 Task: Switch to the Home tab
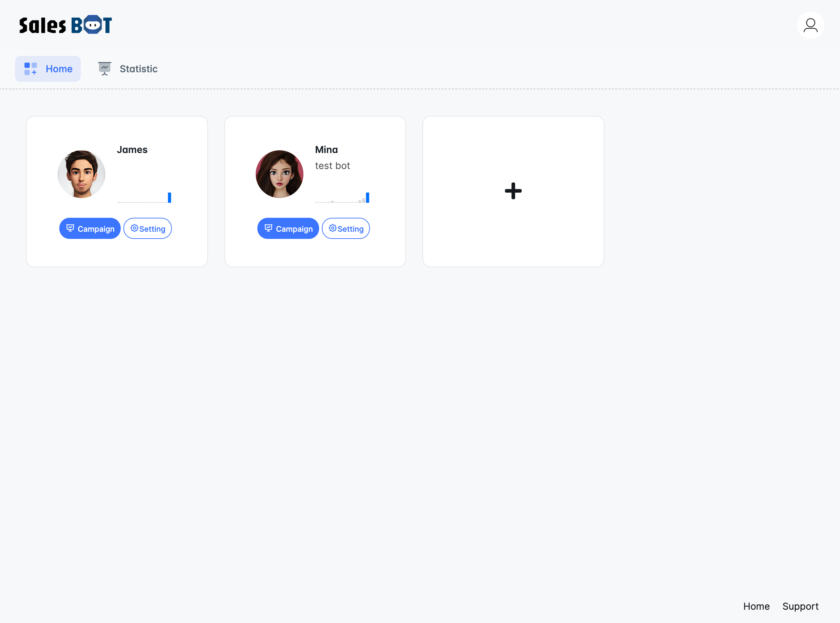coord(48,68)
